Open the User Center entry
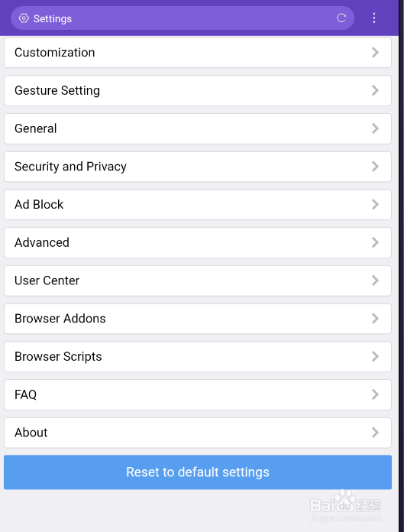404x532 pixels. tap(198, 281)
